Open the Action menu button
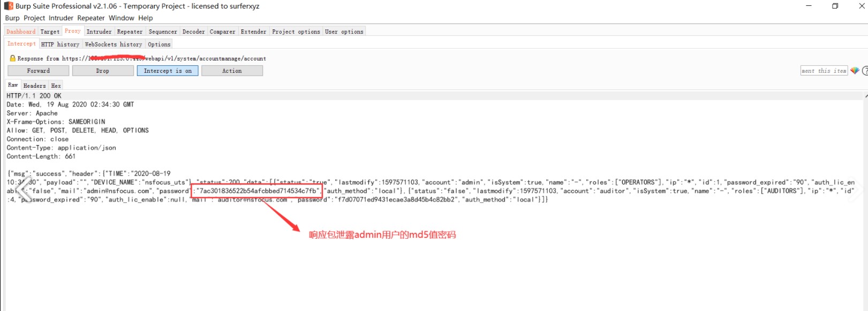Screen dimensions: 868x311 pos(232,71)
